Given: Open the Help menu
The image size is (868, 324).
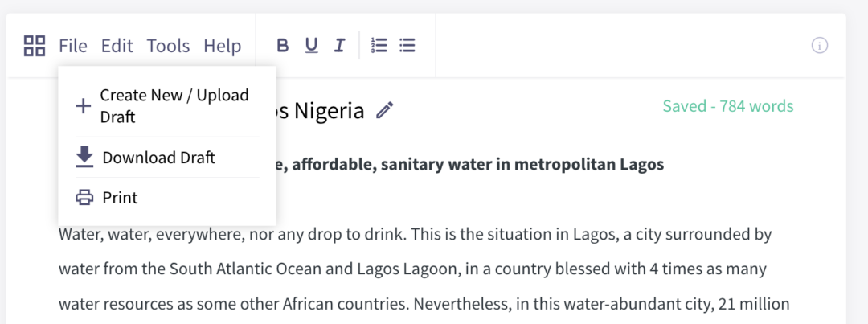Looking at the screenshot, I should [223, 45].
